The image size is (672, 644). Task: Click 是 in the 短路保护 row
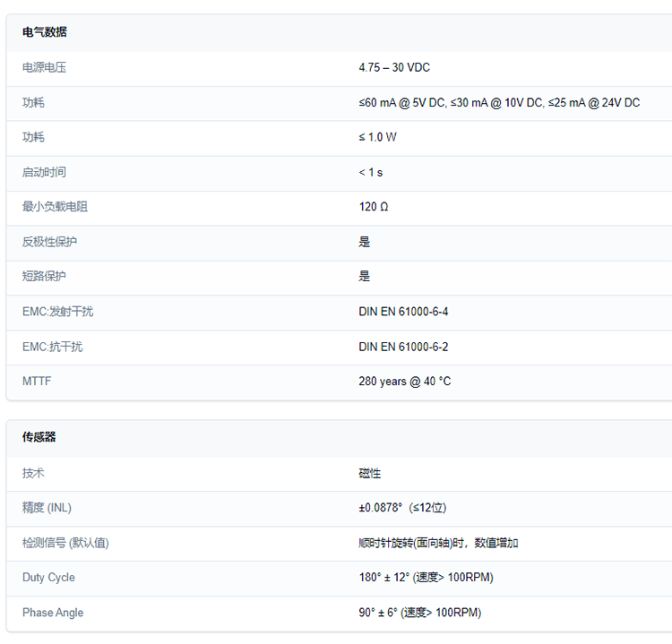tap(365, 276)
